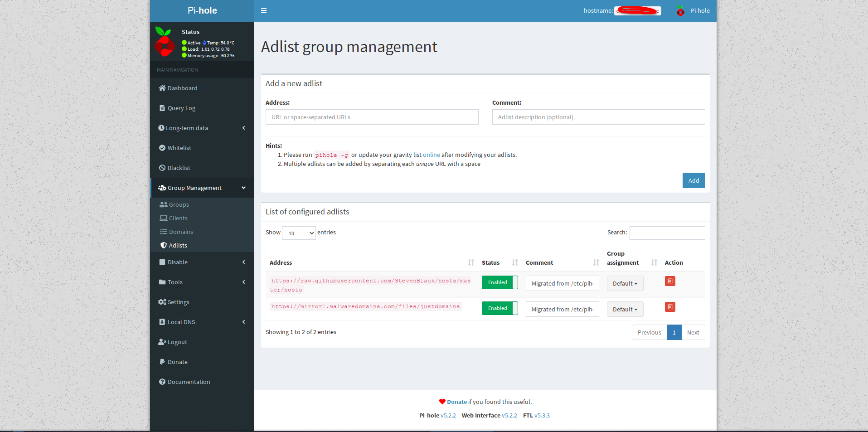The width and height of the screenshot is (868, 432).
Task: Open the Query Log page
Action: pyautogui.click(x=202, y=108)
